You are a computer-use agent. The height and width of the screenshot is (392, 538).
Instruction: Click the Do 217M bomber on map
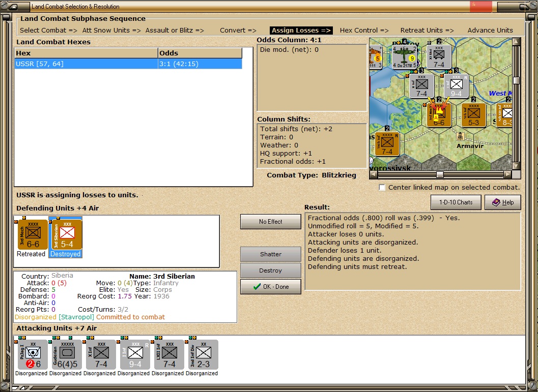(x=405, y=57)
